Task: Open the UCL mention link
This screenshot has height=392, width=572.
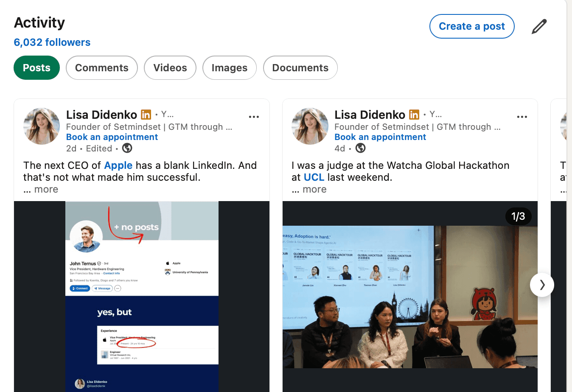Action: tap(314, 177)
